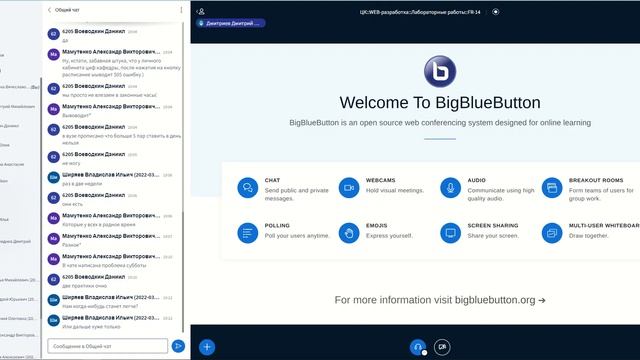Click message text 'раз в две недели'
This screenshot has width=640, height=360.
82,184
